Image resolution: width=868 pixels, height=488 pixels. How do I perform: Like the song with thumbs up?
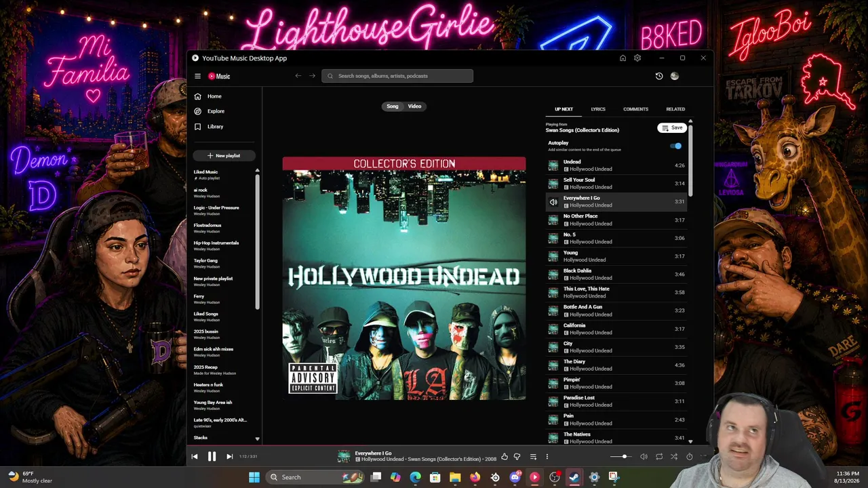coord(504,457)
